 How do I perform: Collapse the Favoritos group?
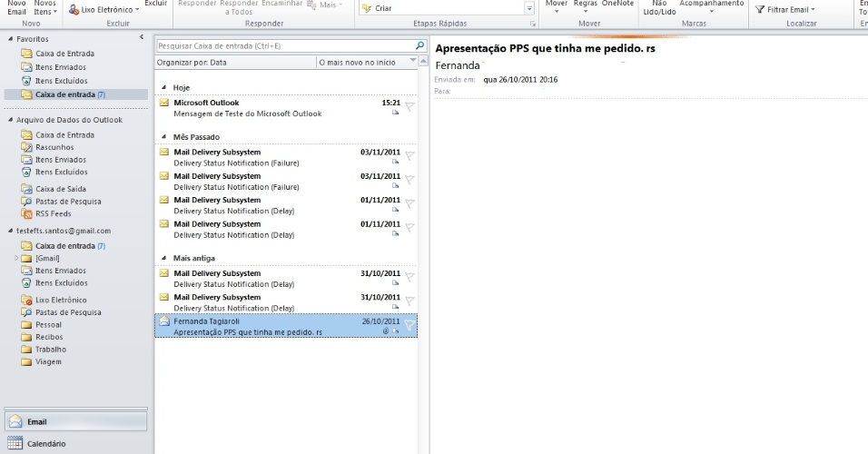[10, 39]
